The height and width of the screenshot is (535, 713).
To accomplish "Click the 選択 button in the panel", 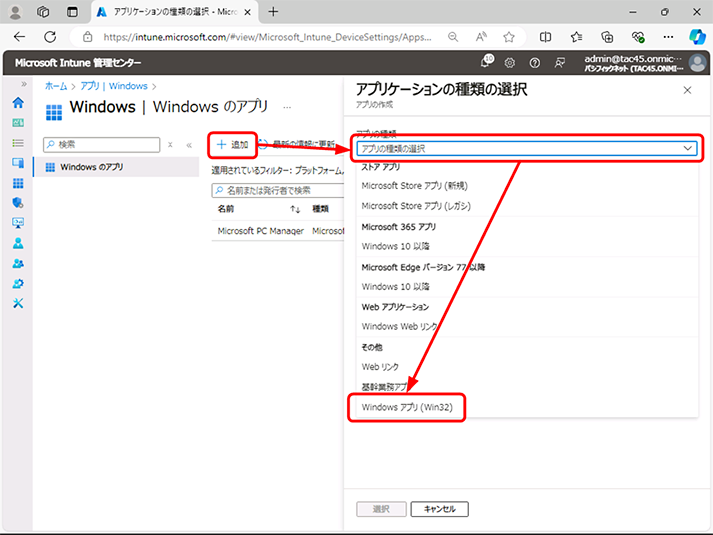I will point(381,509).
